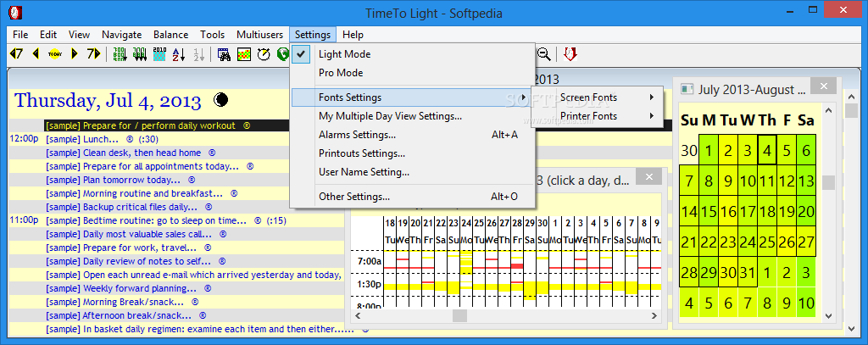Open Printouts Settings
The width and height of the screenshot is (868, 345).
point(413,153)
